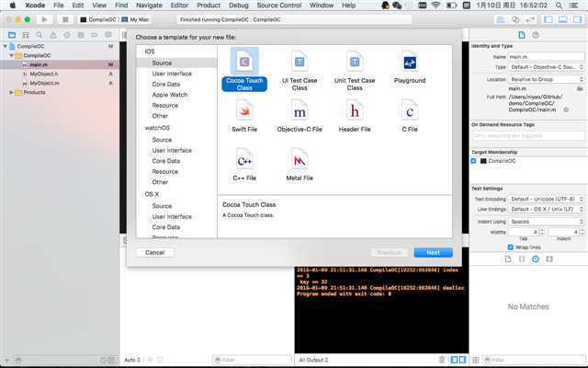Click the file Name input field
Screen dimensions: 588x368
[546, 56]
